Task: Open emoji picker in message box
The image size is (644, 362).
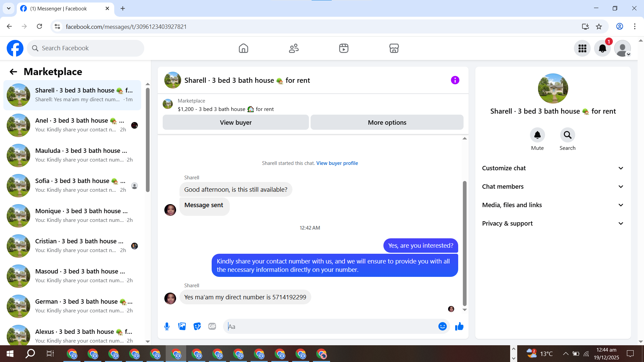Action: tap(442, 326)
